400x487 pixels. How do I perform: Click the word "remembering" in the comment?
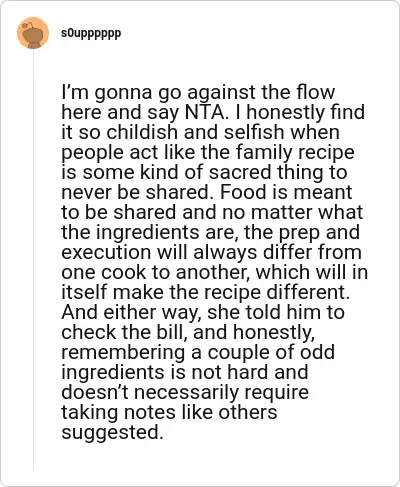coord(123,353)
